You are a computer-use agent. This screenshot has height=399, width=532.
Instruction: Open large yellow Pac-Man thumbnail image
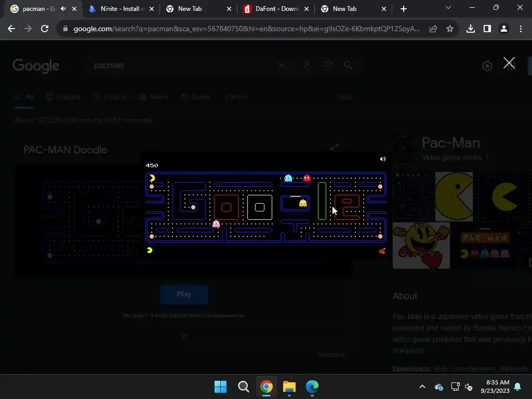[454, 196]
